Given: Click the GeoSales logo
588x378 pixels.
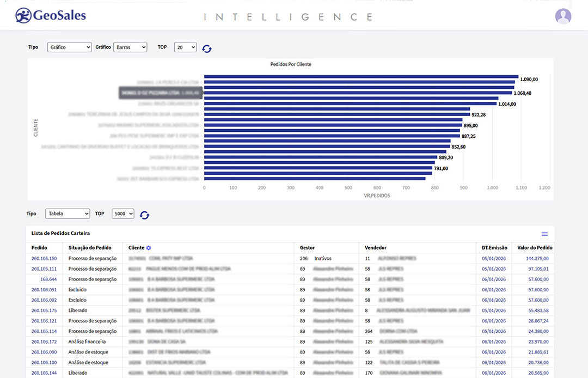Looking at the screenshot, I should pyautogui.click(x=51, y=15).
